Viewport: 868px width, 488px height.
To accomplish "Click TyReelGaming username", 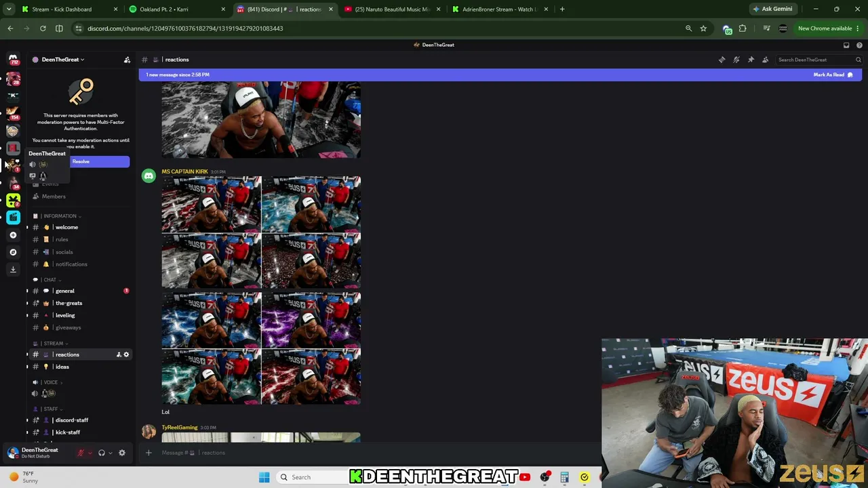I will click(x=180, y=428).
